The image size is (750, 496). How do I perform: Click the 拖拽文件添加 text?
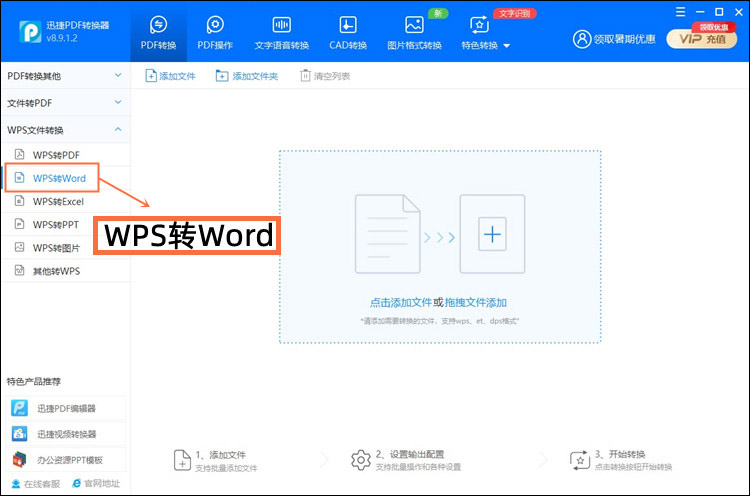[x=476, y=303]
